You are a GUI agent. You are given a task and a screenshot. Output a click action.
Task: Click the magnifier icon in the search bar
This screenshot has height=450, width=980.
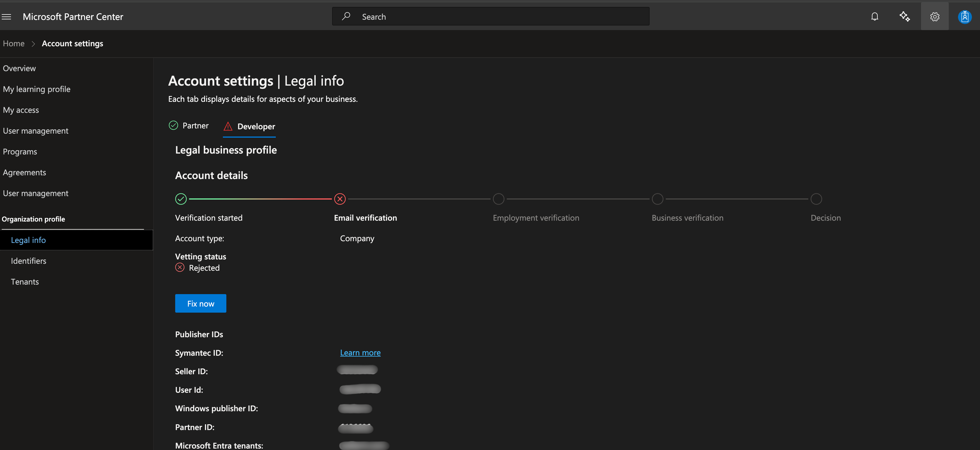tap(346, 16)
